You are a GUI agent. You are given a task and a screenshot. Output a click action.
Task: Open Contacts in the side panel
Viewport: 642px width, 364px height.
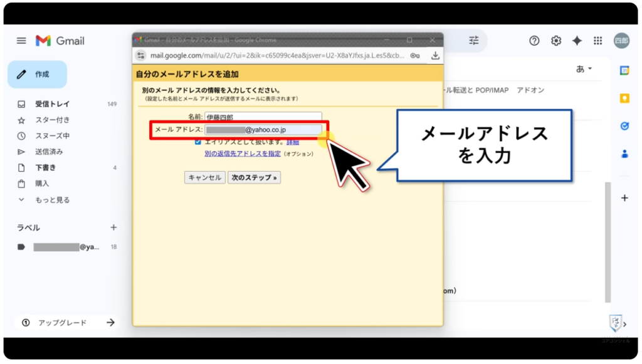(x=624, y=152)
